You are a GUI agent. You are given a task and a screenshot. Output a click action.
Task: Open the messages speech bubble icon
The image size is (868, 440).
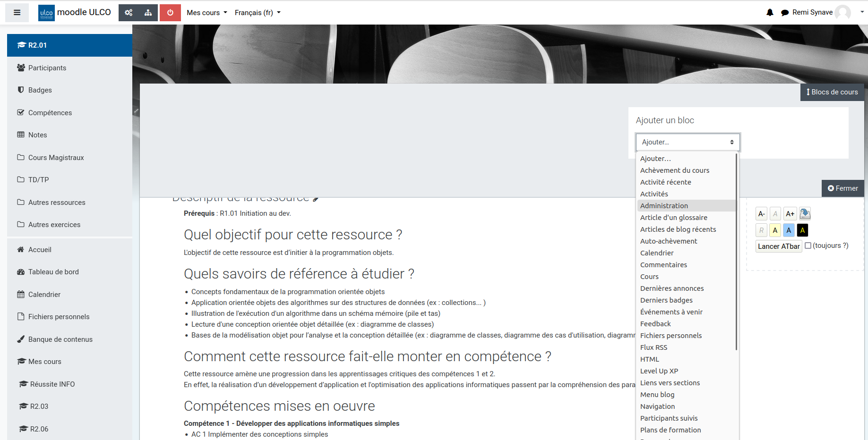coord(785,13)
